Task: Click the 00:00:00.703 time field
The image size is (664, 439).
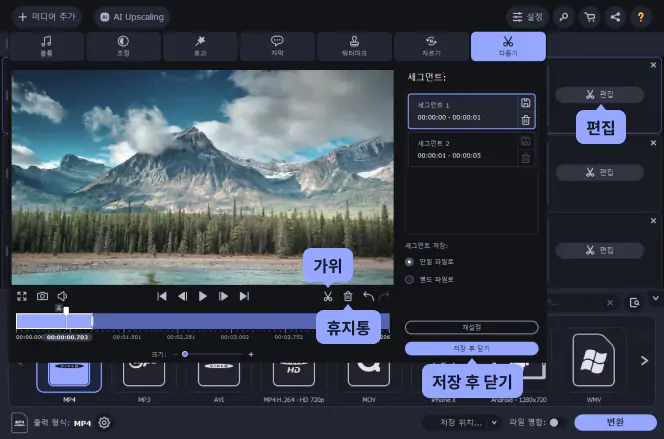Action: (x=67, y=337)
